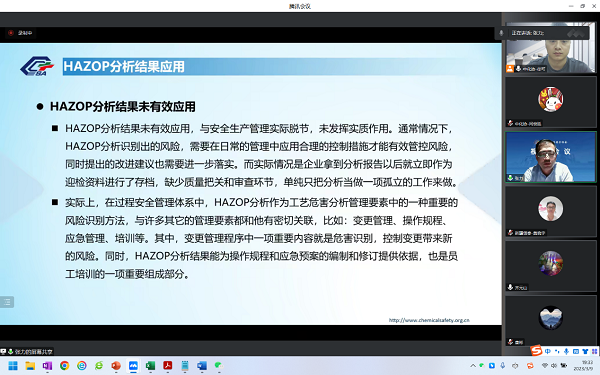Click the orange host badge on top video
The width and height of the screenshot is (600, 375).
point(510,68)
